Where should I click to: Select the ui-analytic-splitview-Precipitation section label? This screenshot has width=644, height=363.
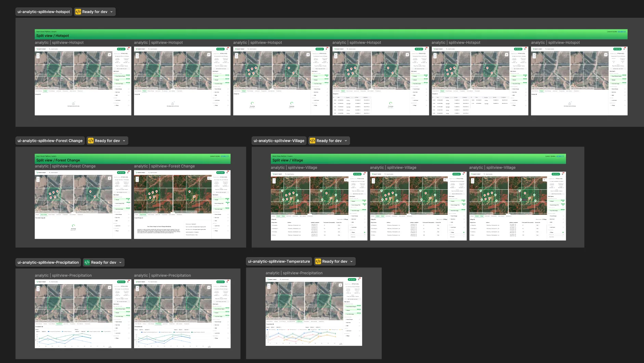pos(48,262)
